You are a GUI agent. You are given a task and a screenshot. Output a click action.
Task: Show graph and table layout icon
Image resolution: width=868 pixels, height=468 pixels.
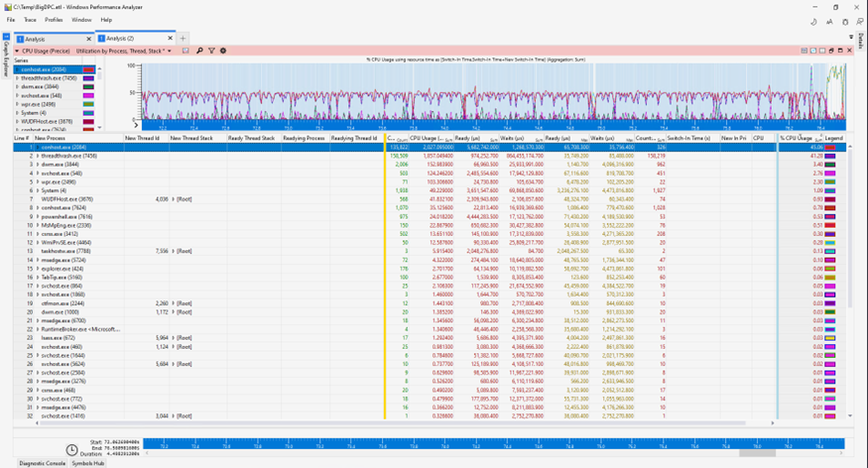(x=804, y=51)
